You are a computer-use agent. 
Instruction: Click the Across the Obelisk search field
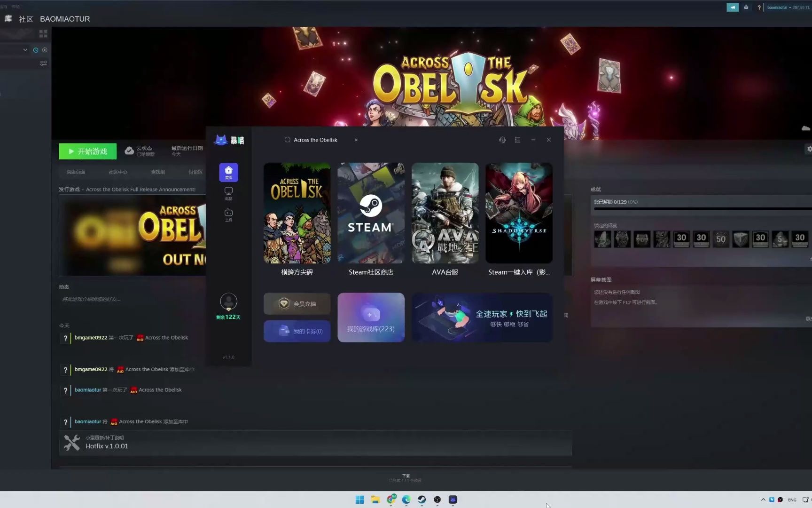tap(321, 140)
